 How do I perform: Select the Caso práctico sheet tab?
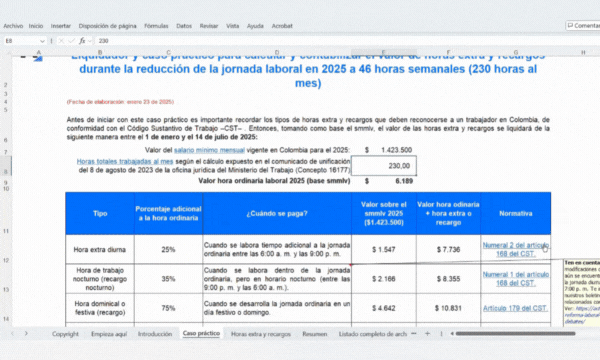click(201, 334)
